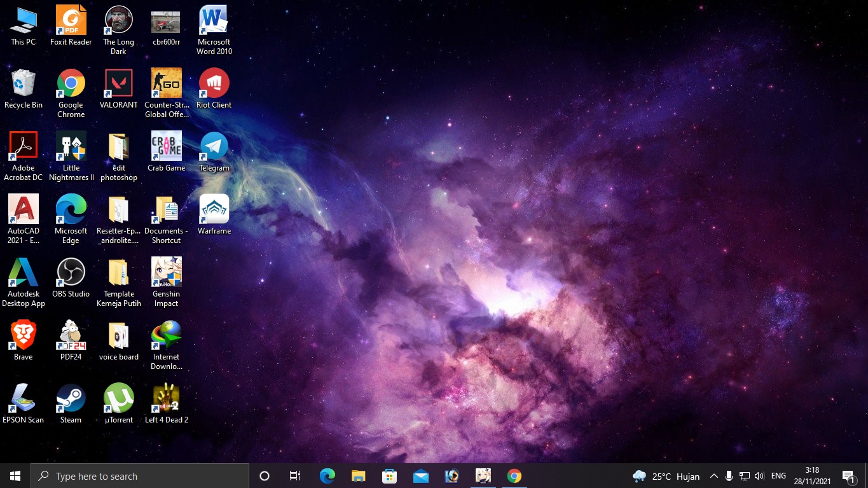Launch Microsoft Edge from the taskbar
Viewport: 868px width, 488px height.
coord(327,476)
